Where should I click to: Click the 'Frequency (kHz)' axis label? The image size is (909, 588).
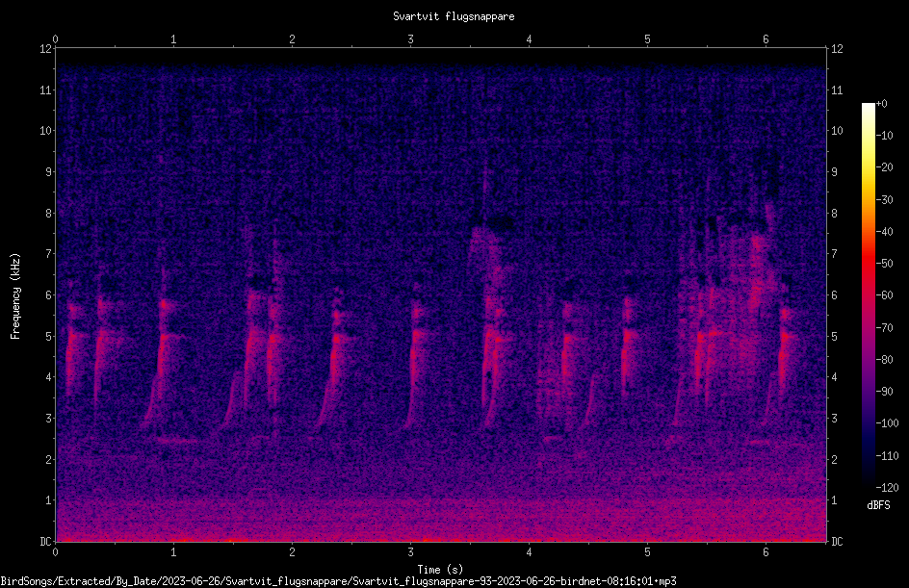click(15, 296)
